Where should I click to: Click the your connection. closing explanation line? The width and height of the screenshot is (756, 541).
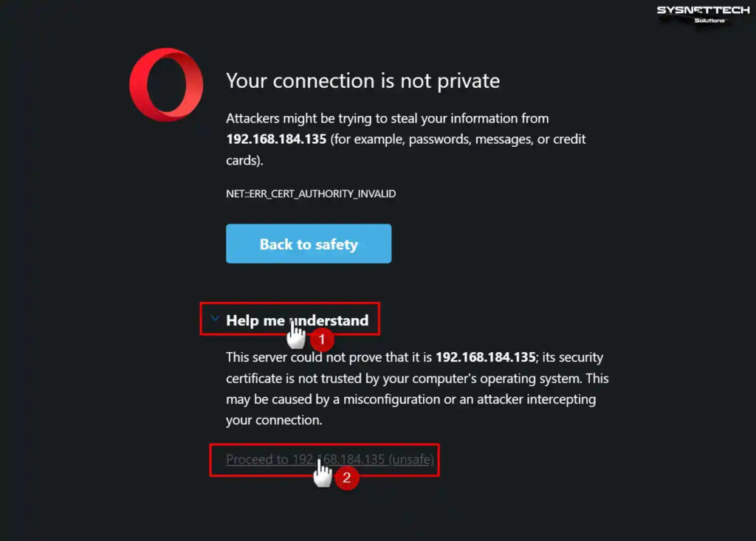click(x=274, y=421)
